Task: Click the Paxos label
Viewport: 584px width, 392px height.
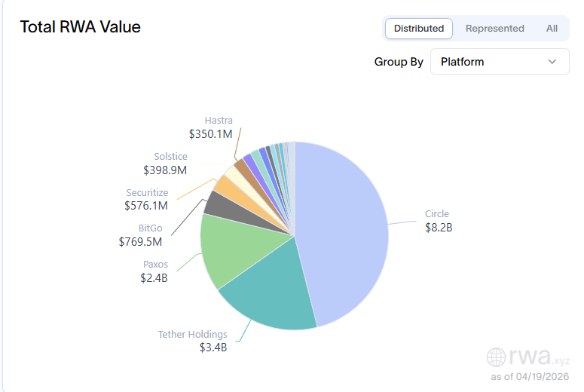Action: tap(156, 264)
